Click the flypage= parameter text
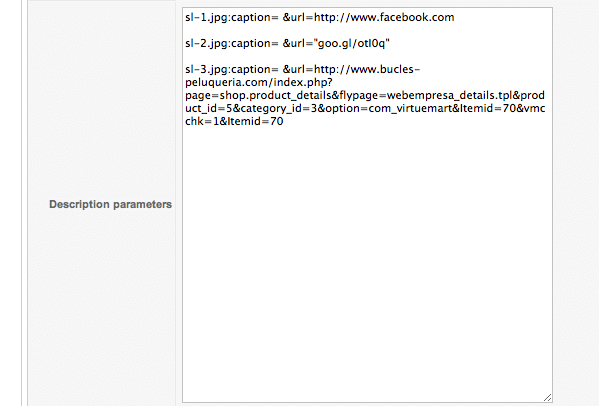The height and width of the screenshot is (406, 599). click(x=363, y=95)
